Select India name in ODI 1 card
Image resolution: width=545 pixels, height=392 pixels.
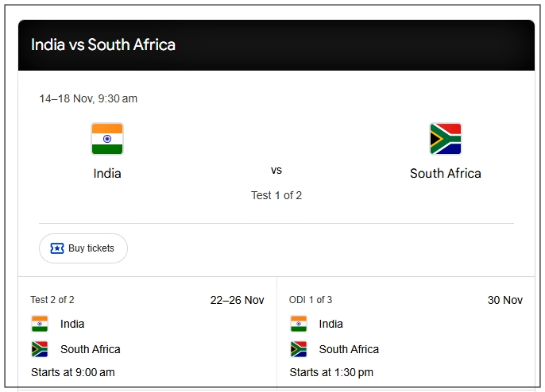pyautogui.click(x=331, y=324)
